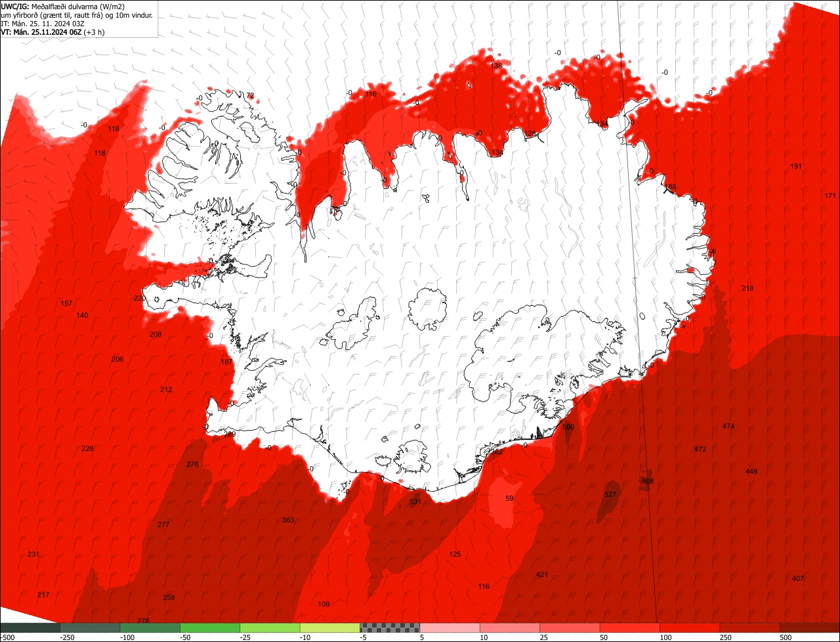Image resolution: width=840 pixels, height=642 pixels.
Task: Click the '277' flux value in the southwest
Action: [163, 524]
